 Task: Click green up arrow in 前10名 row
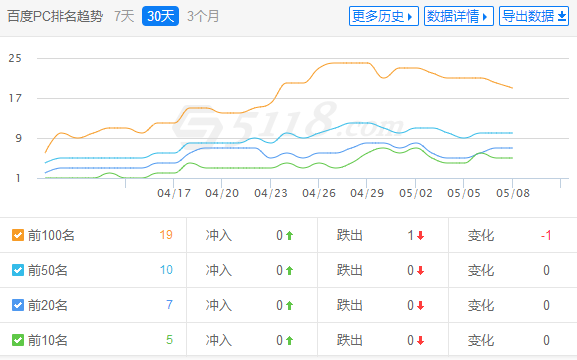point(290,340)
